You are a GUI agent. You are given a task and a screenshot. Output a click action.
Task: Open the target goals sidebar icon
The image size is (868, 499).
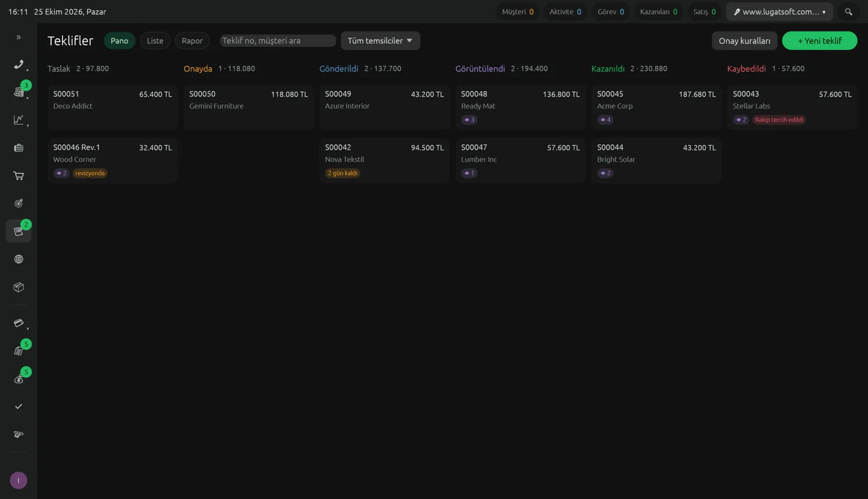point(18,203)
